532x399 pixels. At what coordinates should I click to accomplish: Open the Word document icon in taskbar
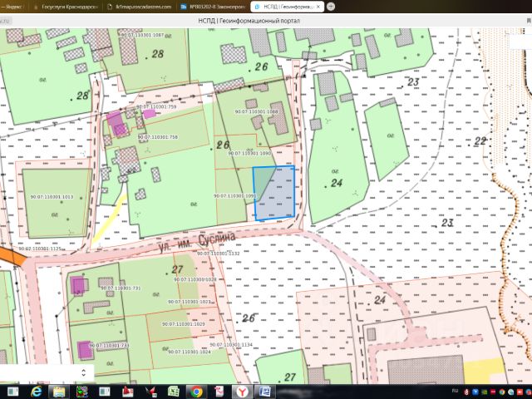(264, 392)
